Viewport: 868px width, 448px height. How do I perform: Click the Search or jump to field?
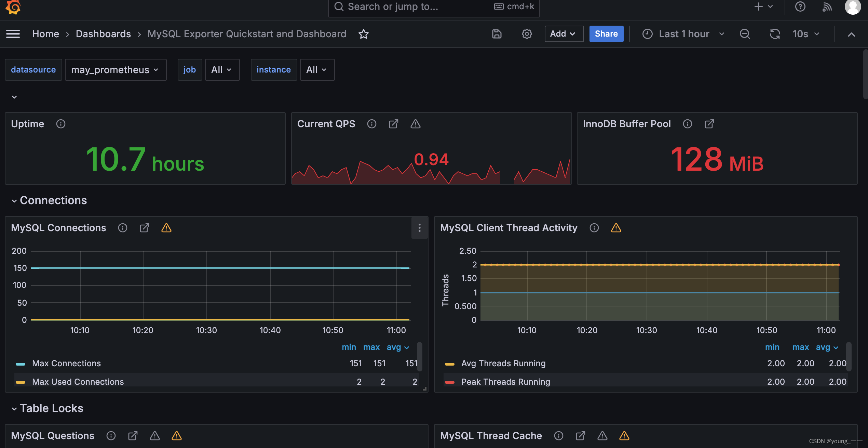434,7
